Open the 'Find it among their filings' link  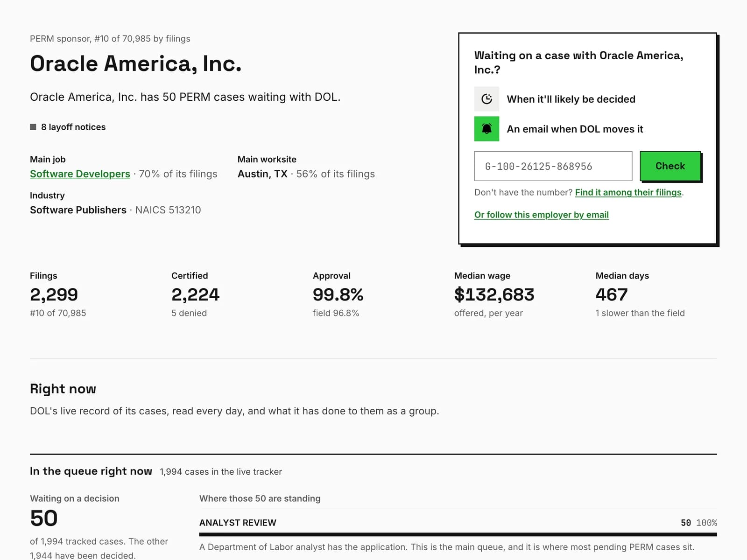628,192
